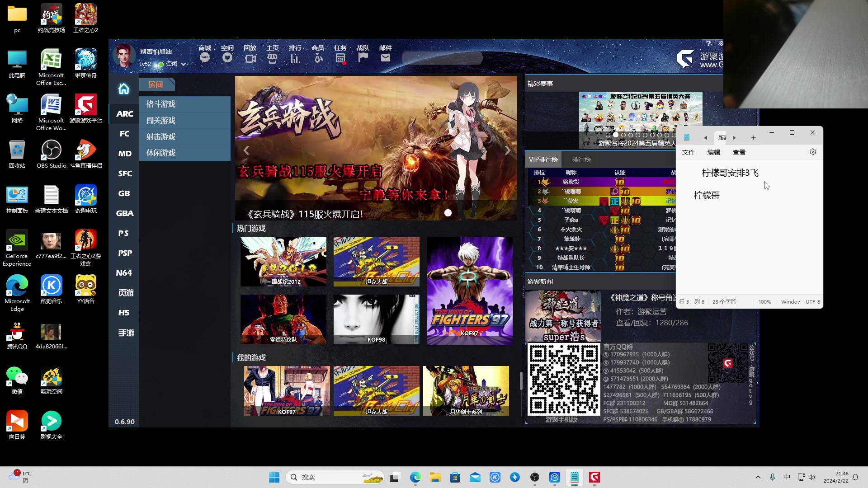The height and width of the screenshot is (488, 868).
Task: Click the 房间 rooms header button
Action: coord(156,84)
